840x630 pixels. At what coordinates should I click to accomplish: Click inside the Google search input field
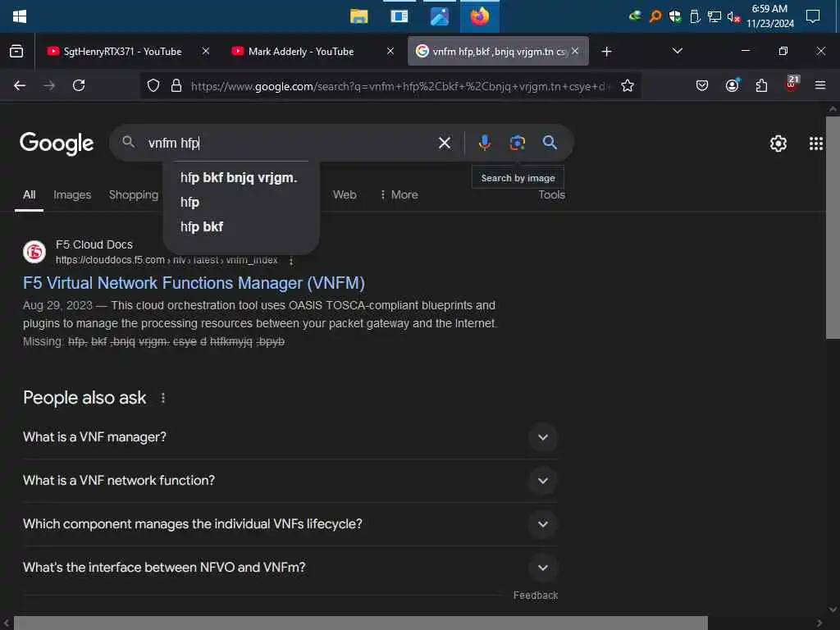click(x=290, y=143)
